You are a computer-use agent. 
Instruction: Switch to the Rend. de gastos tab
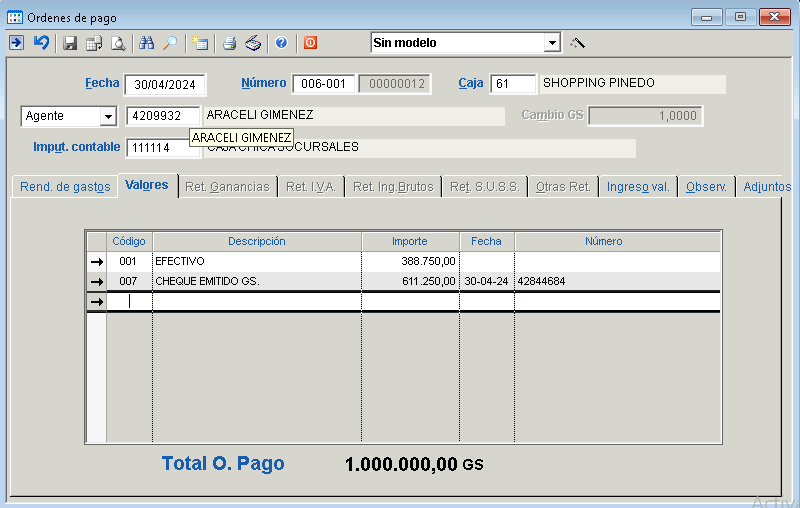(65, 187)
